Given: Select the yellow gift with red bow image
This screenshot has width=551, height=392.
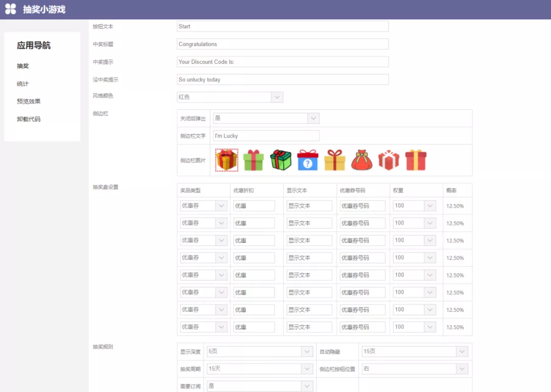Looking at the screenshot, I should pos(335,160).
